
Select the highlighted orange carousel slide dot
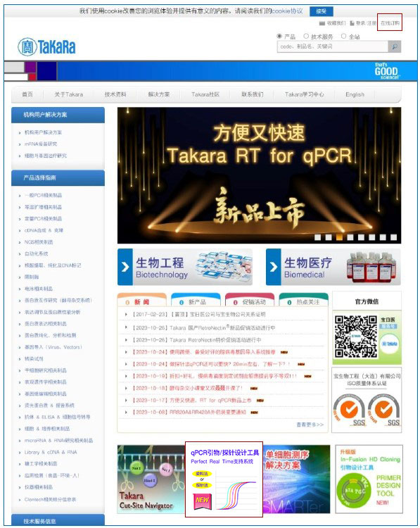click(339, 237)
